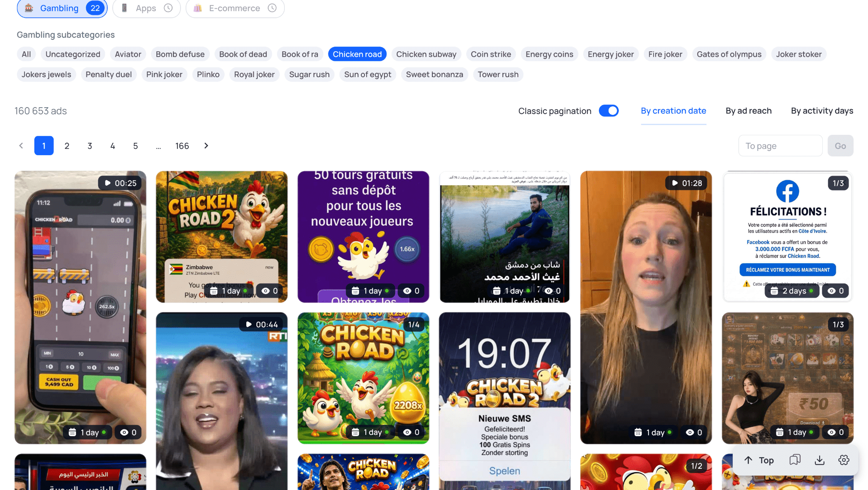Choose the Book of dead filter
Screen dimensions: 868x490
pos(243,54)
